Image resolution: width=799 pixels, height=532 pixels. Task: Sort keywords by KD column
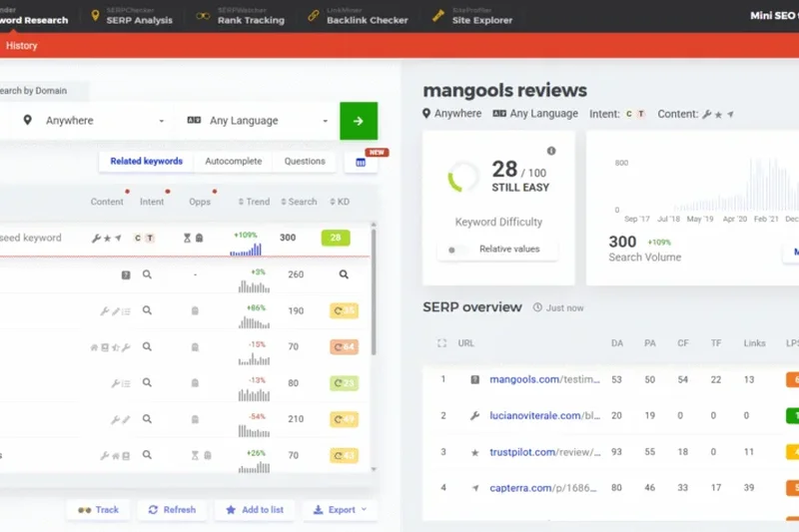coord(340,202)
